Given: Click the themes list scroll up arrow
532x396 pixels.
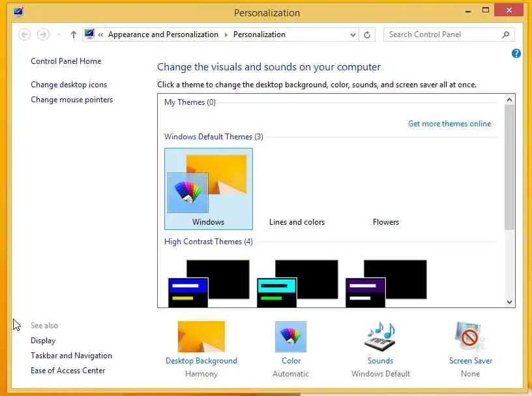Looking at the screenshot, I should click(509, 100).
